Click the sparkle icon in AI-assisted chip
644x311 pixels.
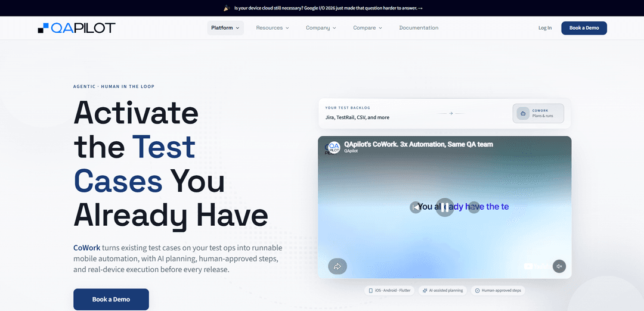click(x=425, y=291)
